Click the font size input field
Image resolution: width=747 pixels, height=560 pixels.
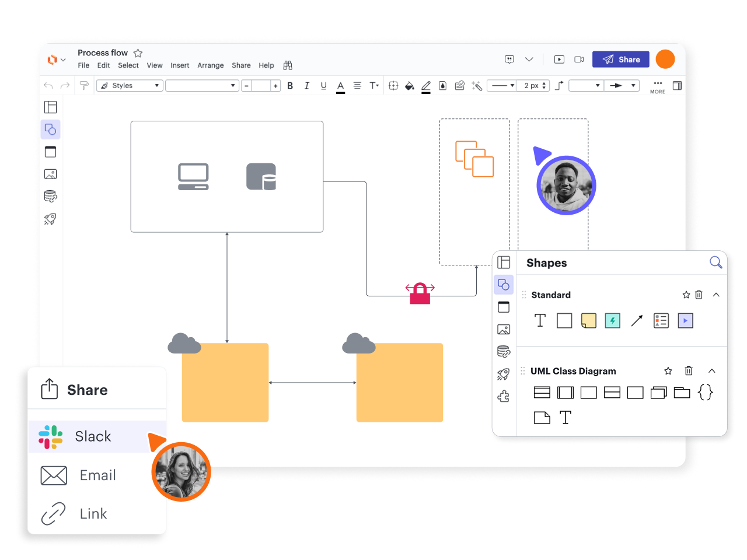(x=261, y=86)
